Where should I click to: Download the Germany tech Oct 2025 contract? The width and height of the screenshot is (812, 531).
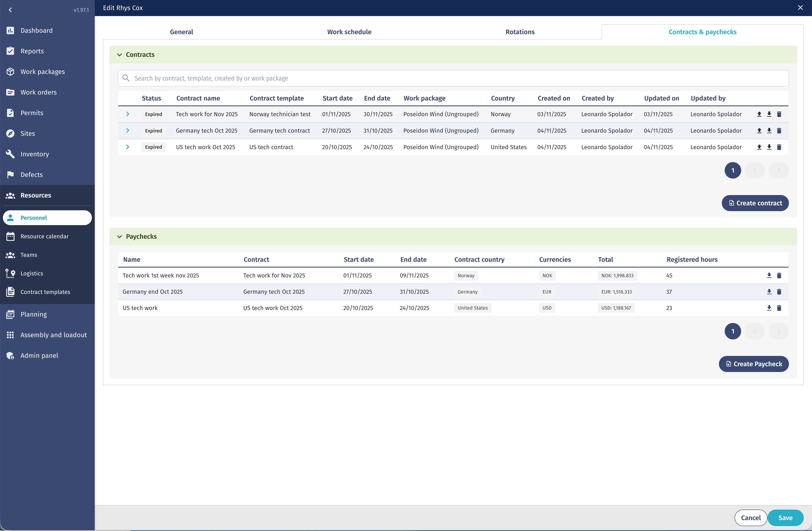click(769, 131)
